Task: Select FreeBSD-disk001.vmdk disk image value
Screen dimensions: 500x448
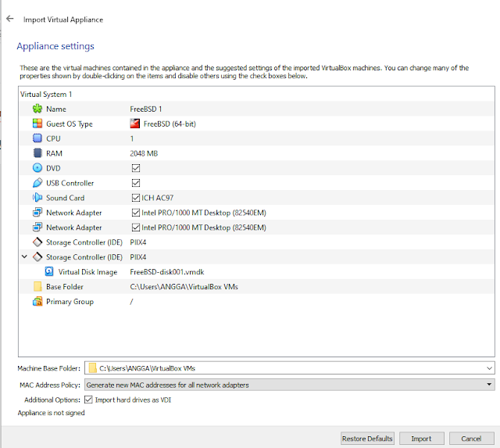Action: 166,272
